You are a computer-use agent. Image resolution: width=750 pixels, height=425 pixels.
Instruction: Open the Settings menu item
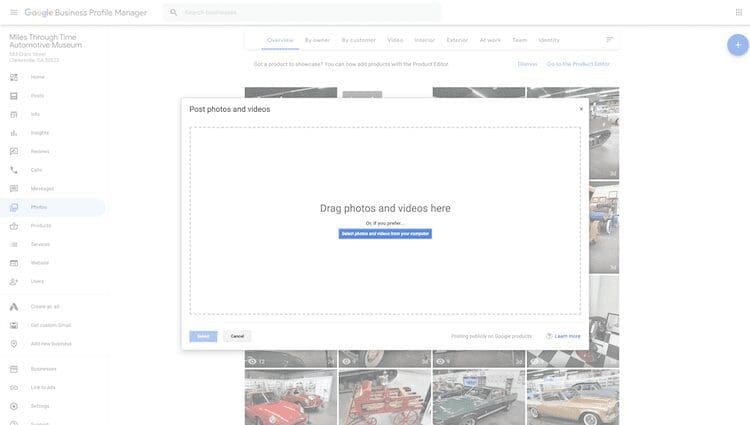(40, 406)
